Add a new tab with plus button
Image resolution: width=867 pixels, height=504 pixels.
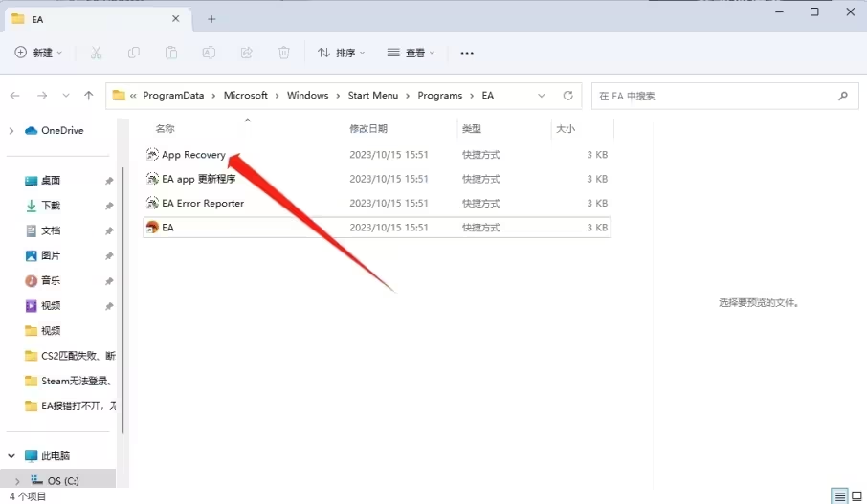pos(211,19)
